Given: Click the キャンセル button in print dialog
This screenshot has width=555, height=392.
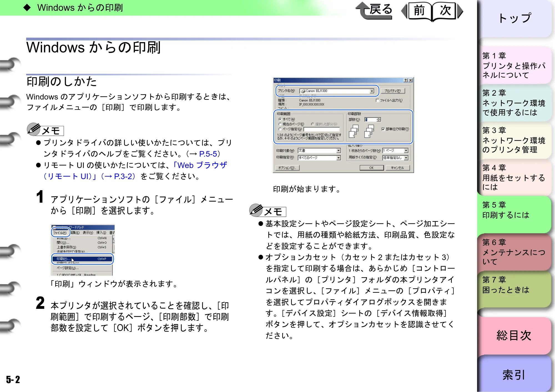Looking at the screenshot, I should tap(398, 168).
